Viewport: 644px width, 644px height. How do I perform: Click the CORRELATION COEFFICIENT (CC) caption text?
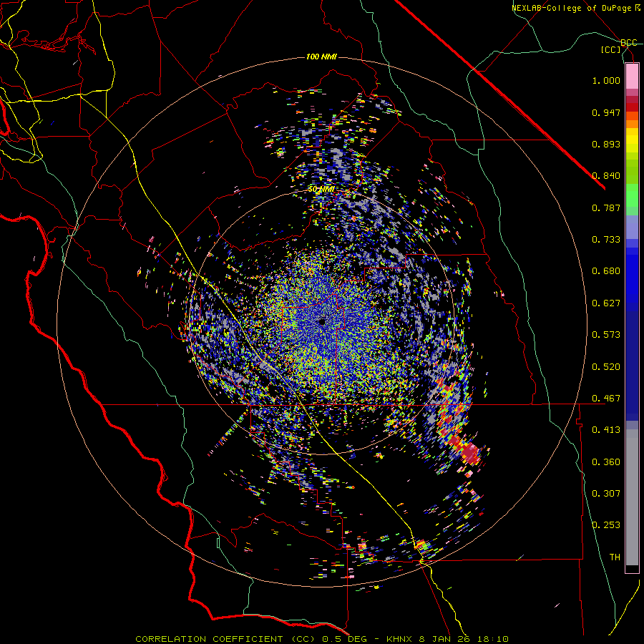pyautogui.click(x=225, y=639)
